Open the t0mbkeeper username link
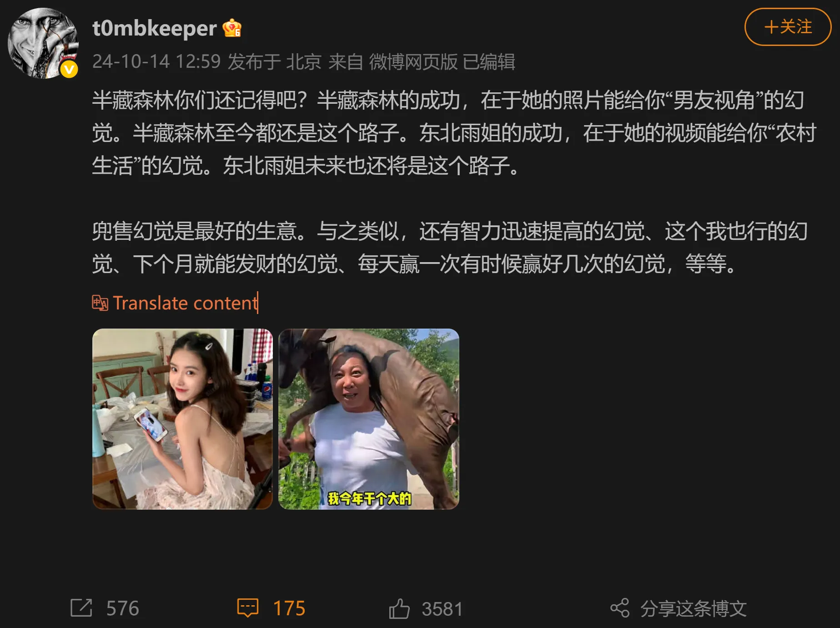Image resolution: width=840 pixels, height=628 pixels. 155,28
